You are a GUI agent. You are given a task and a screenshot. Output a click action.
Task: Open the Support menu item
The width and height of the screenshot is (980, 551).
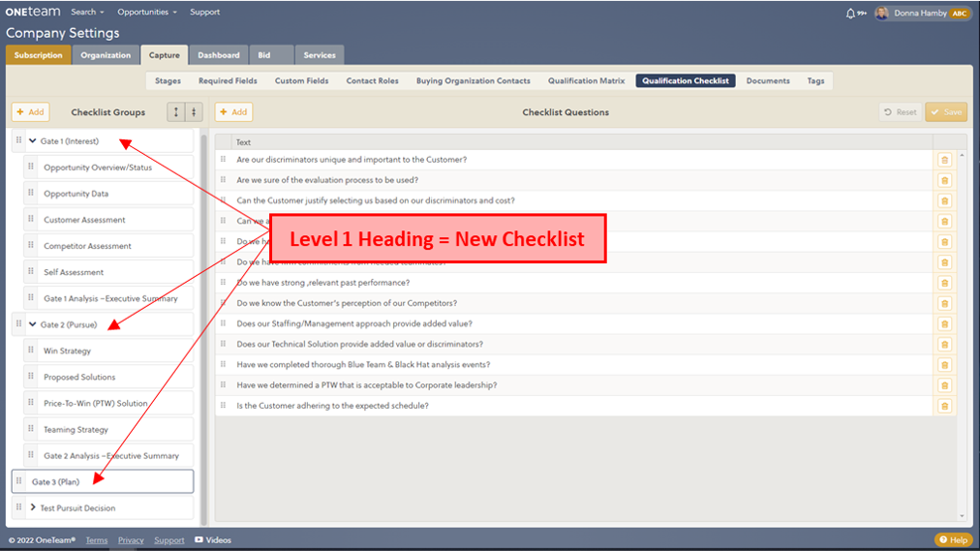[x=204, y=12]
